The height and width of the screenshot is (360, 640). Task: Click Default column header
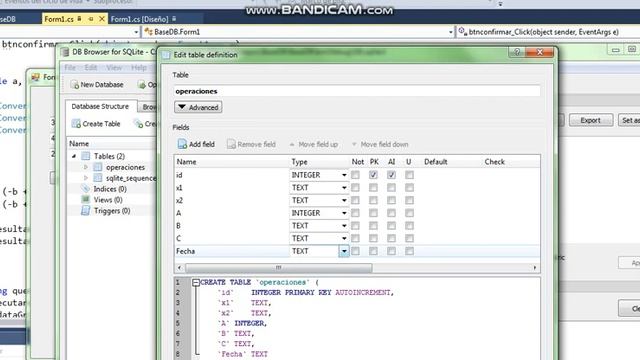tap(436, 162)
